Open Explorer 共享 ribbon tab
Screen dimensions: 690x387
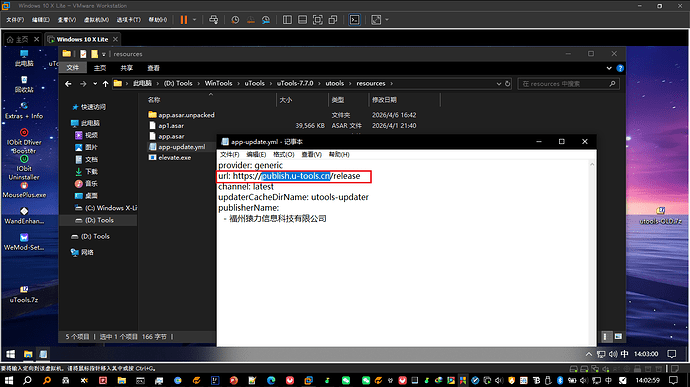pos(127,68)
